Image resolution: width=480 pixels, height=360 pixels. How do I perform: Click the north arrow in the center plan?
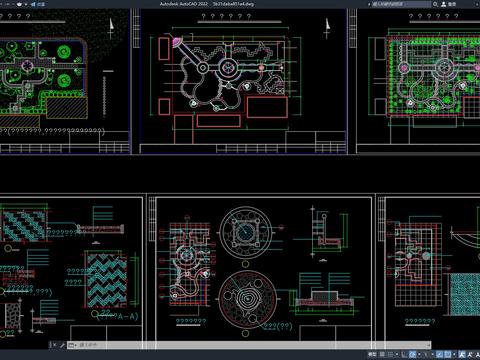(327, 28)
